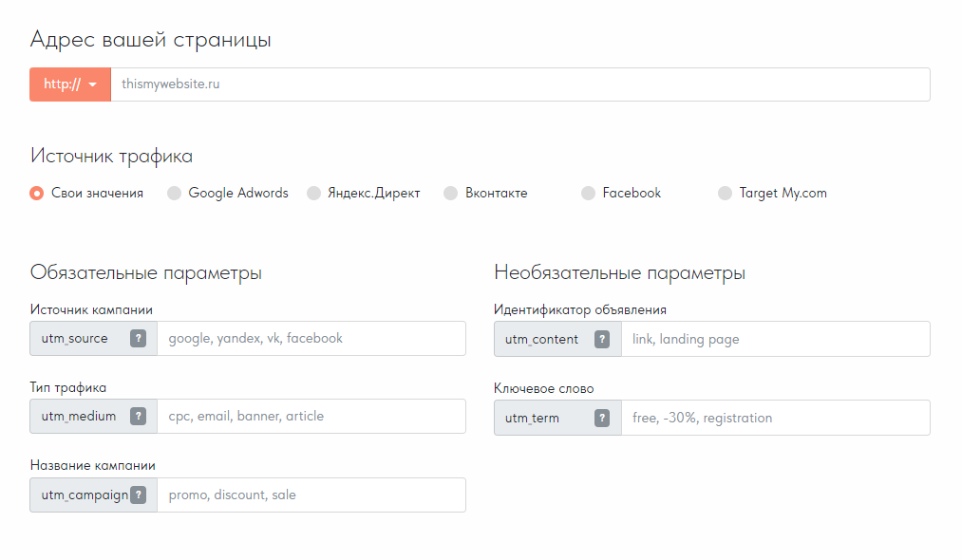Focus the utm_campaign input box
The height and width of the screenshot is (560, 962).
click(311, 495)
